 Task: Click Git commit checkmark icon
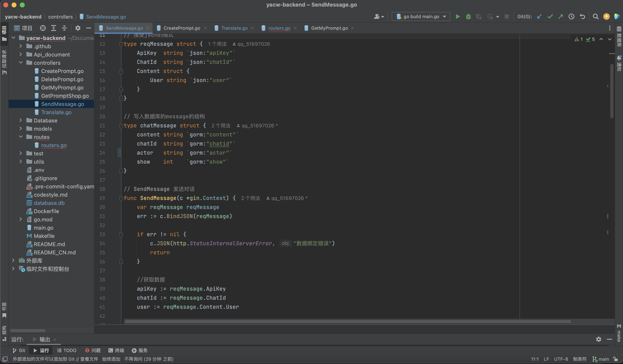[550, 16]
